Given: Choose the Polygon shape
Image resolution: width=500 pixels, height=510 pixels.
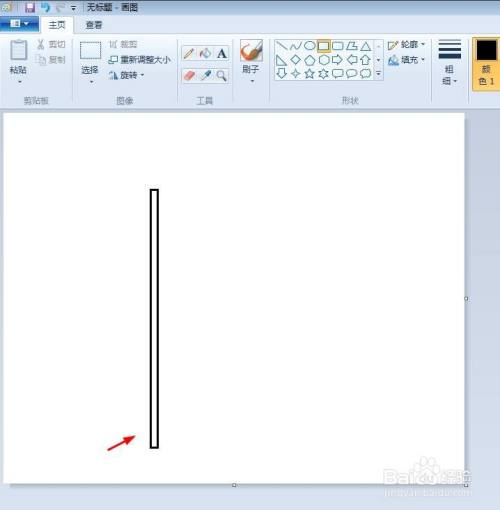Looking at the screenshot, I should click(x=352, y=46).
